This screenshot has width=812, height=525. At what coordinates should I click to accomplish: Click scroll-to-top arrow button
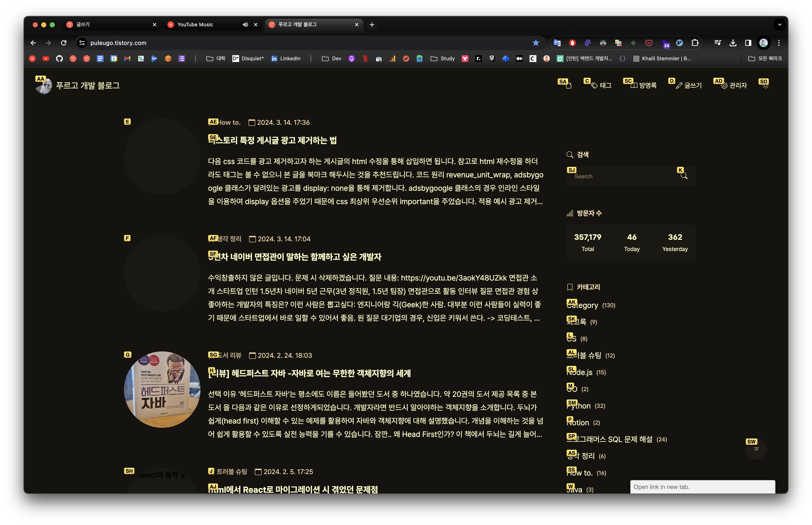tap(756, 449)
